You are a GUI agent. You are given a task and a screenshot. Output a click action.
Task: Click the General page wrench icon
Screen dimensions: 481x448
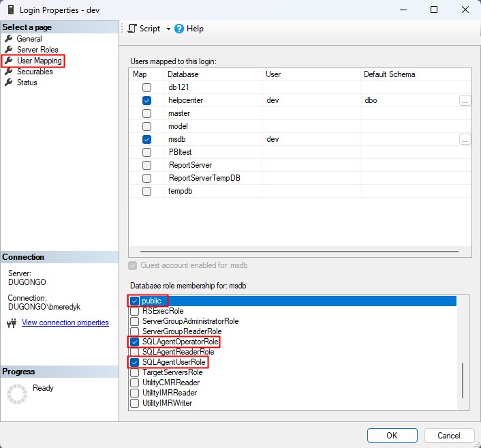(x=9, y=39)
